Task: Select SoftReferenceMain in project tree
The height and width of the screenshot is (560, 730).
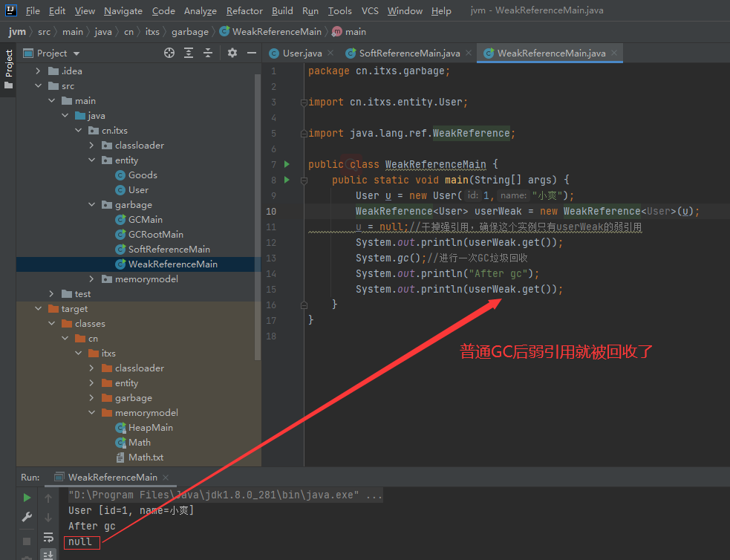Action: (x=169, y=249)
